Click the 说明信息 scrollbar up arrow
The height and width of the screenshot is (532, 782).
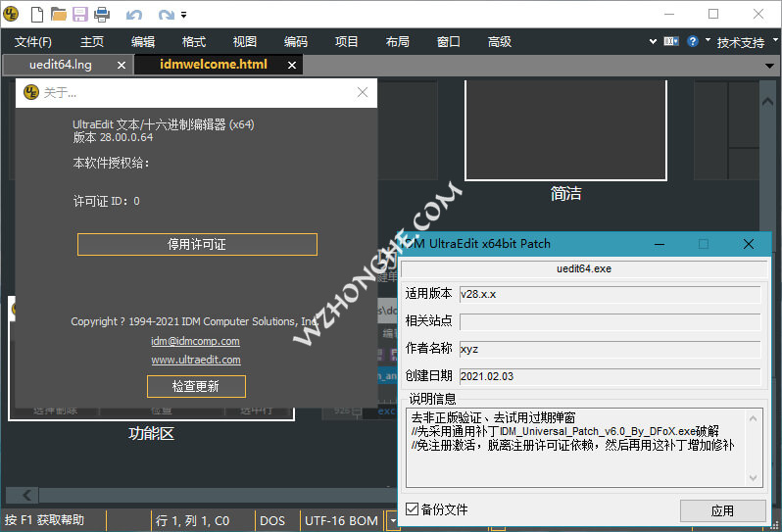click(753, 418)
